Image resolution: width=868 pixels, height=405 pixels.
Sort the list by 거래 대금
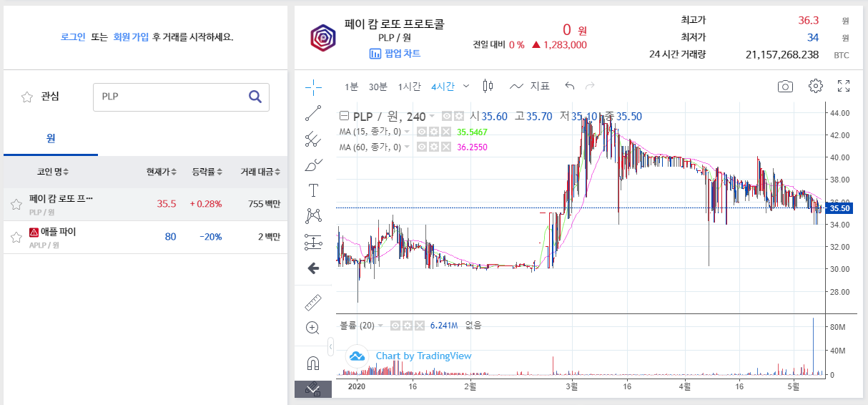point(260,172)
